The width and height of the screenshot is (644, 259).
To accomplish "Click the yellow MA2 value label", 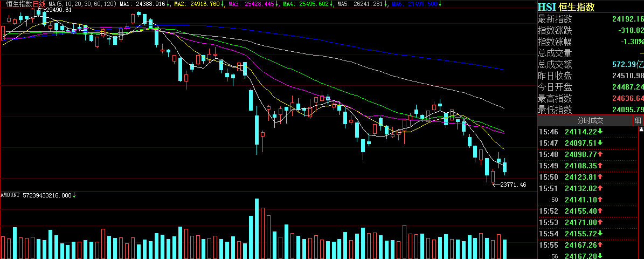I will [x=197, y=4].
